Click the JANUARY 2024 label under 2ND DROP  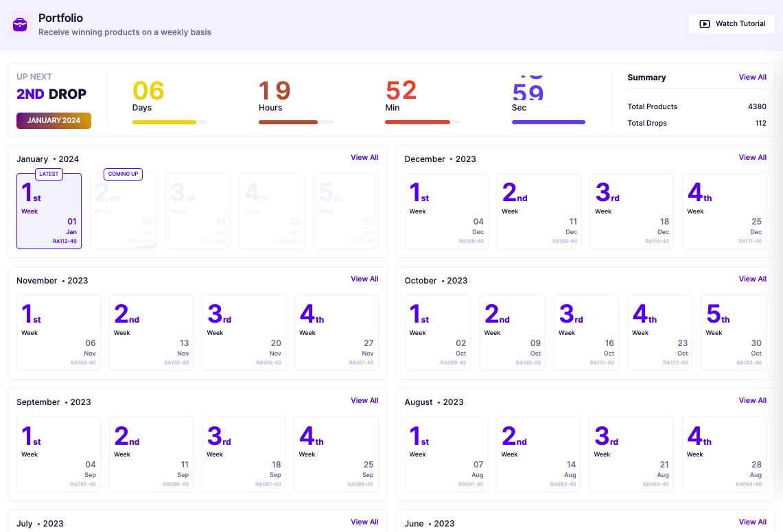click(54, 120)
